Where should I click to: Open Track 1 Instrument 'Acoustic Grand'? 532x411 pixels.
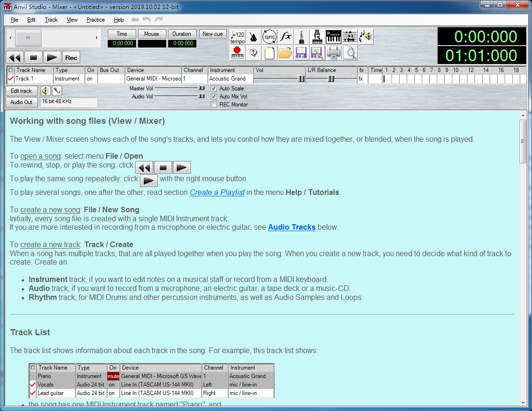click(x=230, y=79)
